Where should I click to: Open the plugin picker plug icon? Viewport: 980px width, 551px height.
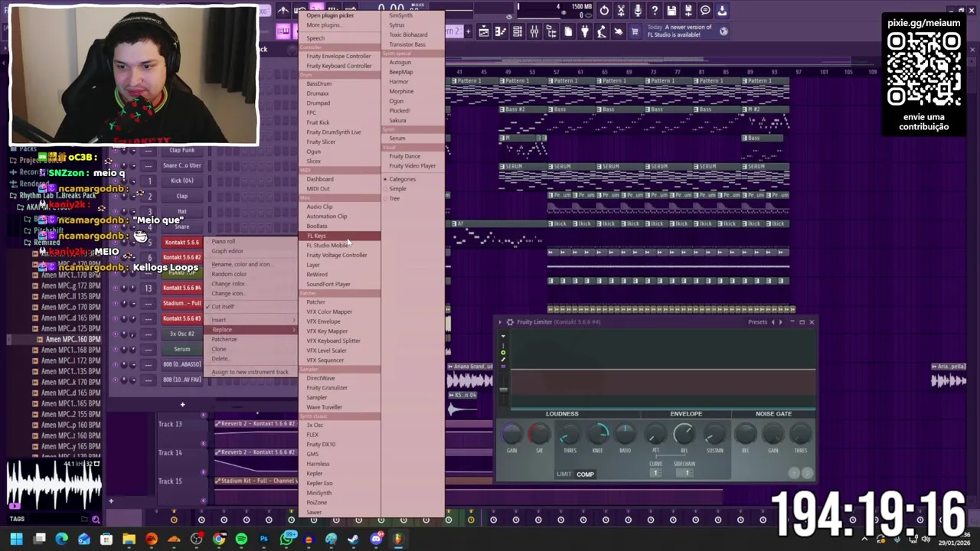585,31
